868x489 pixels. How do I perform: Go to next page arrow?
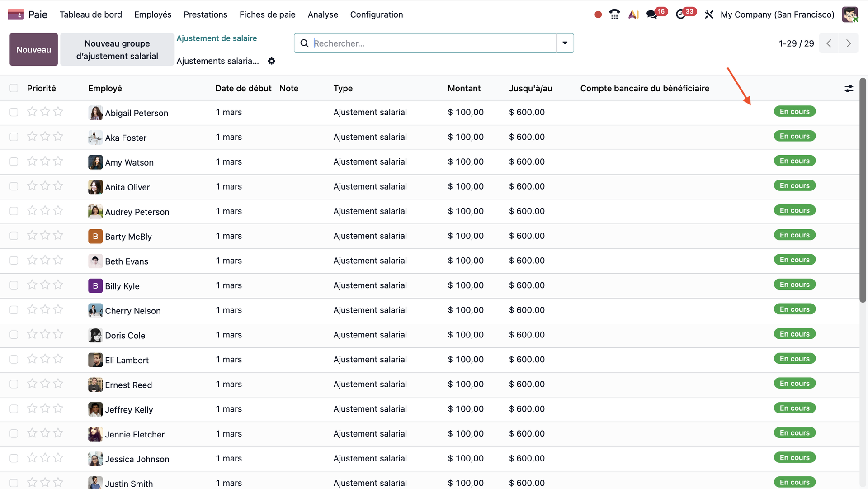pos(848,43)
